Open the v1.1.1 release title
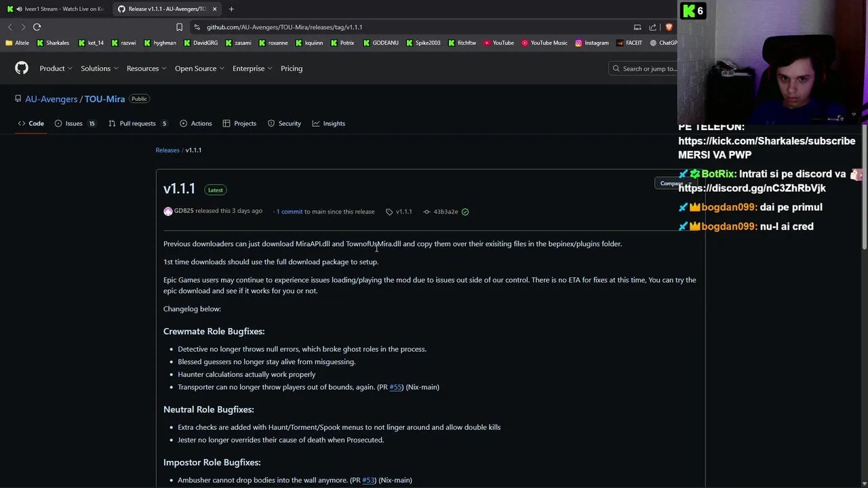 [x=179, y=188]
